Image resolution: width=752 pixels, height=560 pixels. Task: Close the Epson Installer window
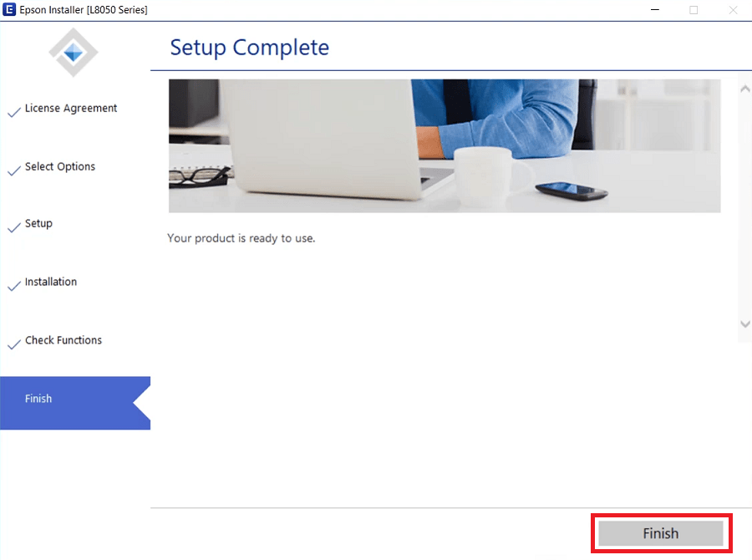(733, 9)
